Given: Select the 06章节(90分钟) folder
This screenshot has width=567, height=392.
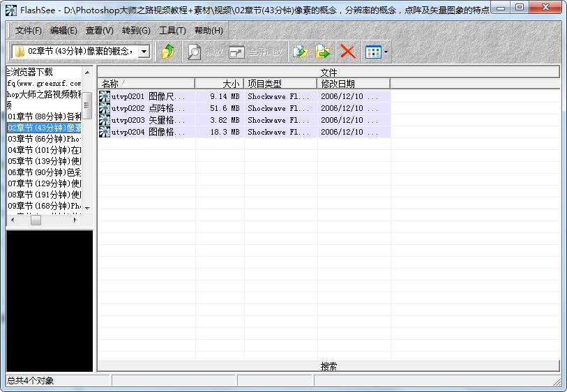Looking at the screenshot, I should (x=45, y=172).
